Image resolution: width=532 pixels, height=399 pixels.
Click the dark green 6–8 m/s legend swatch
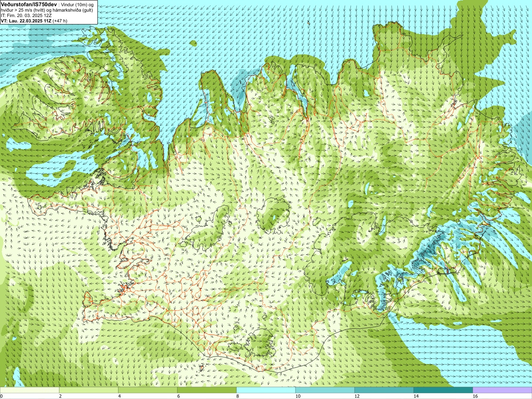(207, 390)
